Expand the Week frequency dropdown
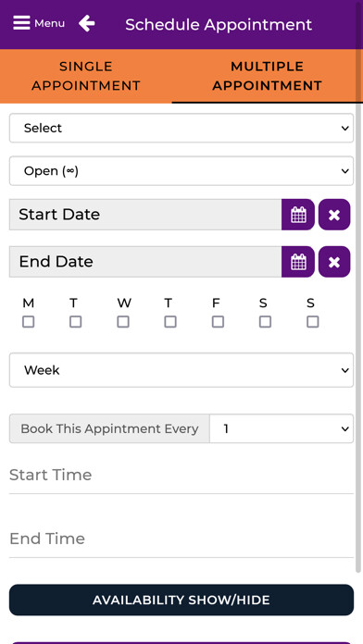 [181, 370]
